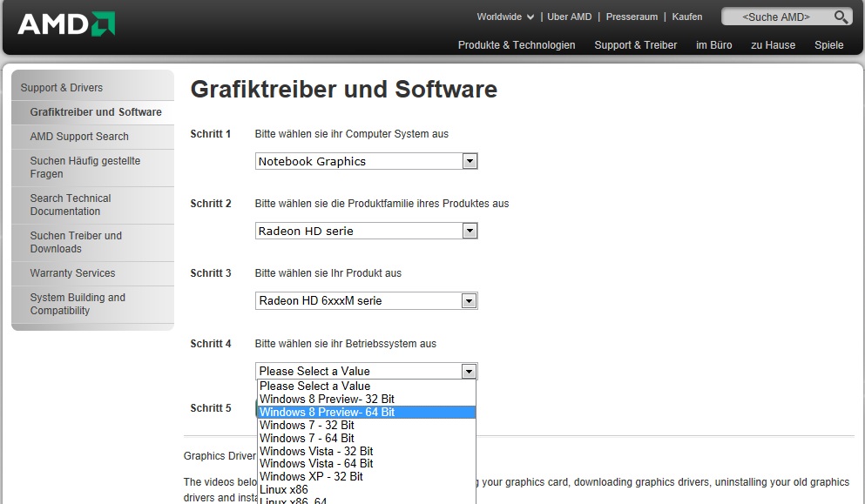Image resolution: width=865 pixels, height=504 pixels.
Task: Choose Windows Vista - 32 Bit
Action: (367, 451)
